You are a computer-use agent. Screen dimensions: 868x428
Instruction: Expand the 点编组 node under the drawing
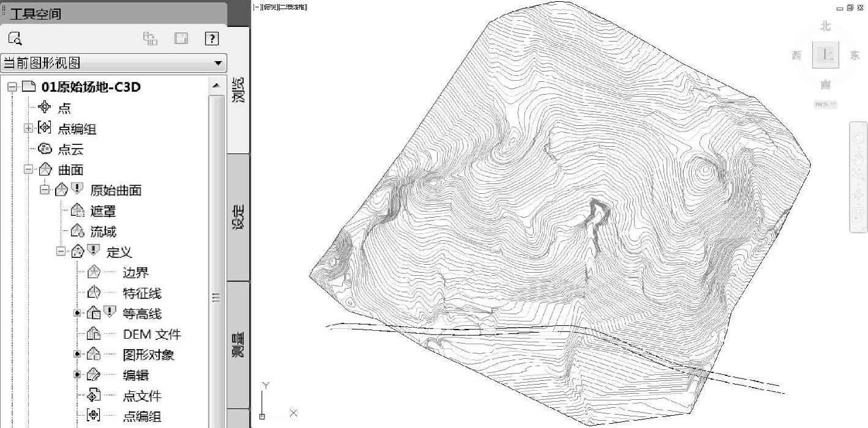click(28, 128)
